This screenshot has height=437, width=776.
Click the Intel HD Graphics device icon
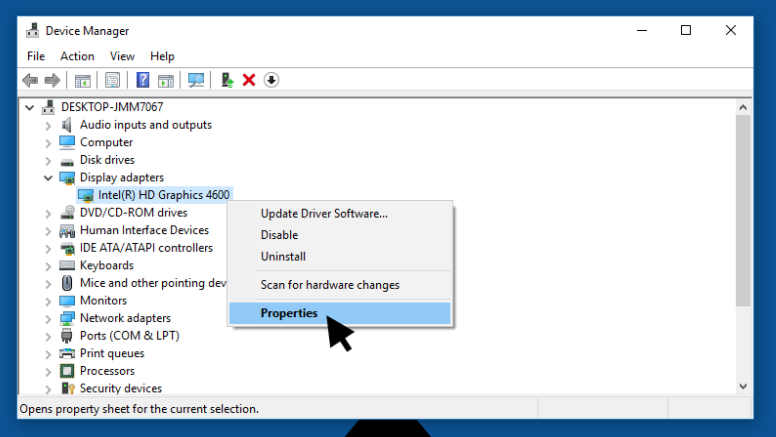[x=86, y=195]
